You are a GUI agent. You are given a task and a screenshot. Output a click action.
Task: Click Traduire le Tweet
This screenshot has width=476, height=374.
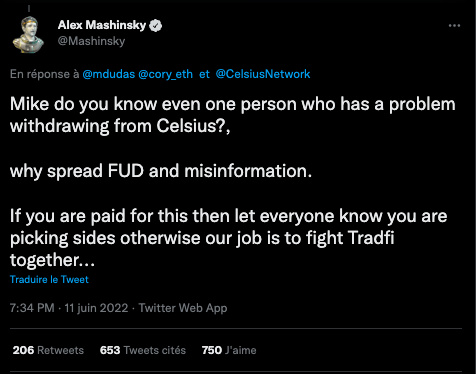coord(49,279)
